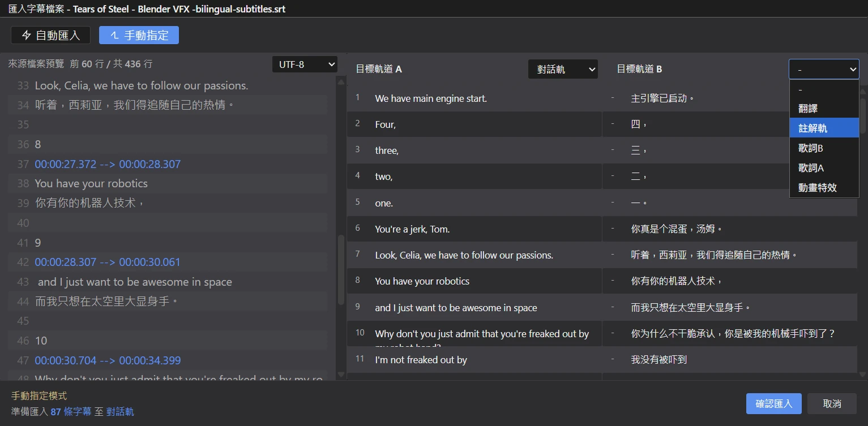Select track A row 'two,'

[x=474, y=177]
